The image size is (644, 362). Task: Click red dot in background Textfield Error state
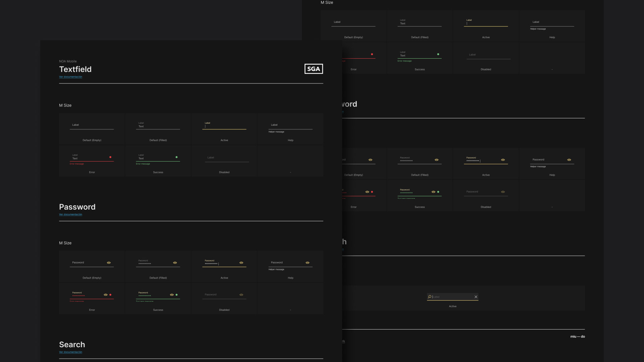click(x=372, y=54)
